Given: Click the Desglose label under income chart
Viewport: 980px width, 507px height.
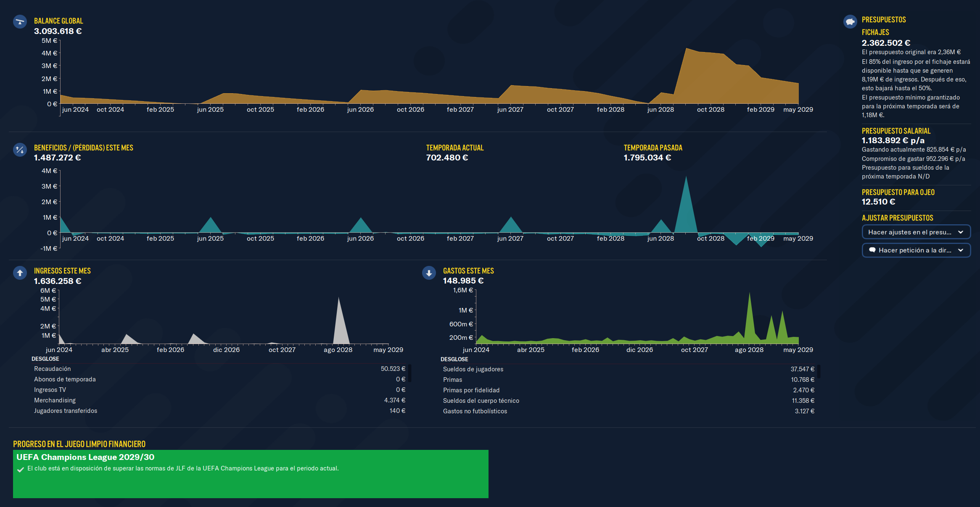Looking at the screenshot, I should coord(45,359).
